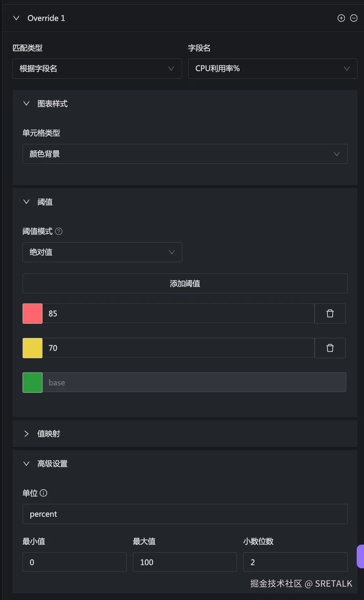Collapse the 图表样式 section
The height and width of the screenshot is (600, 364).
pos(26,104)
